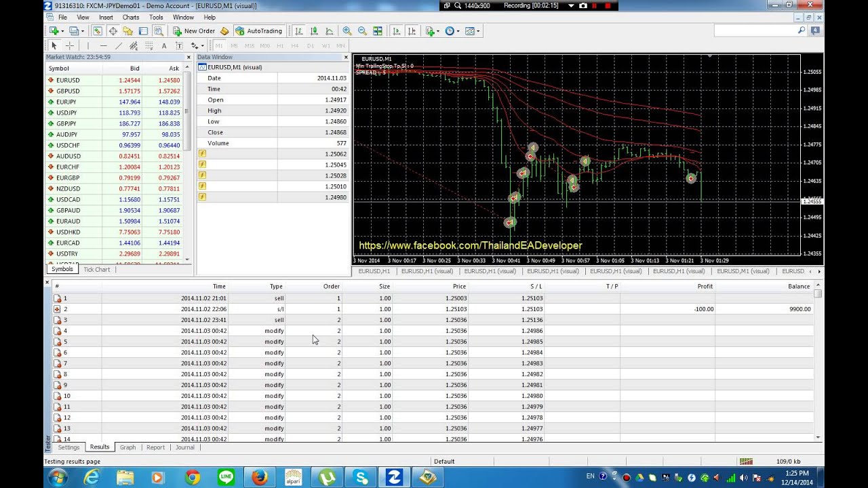Open the tester Graph tab
This screenshot has width=868, height=488.
click(127, 447)
